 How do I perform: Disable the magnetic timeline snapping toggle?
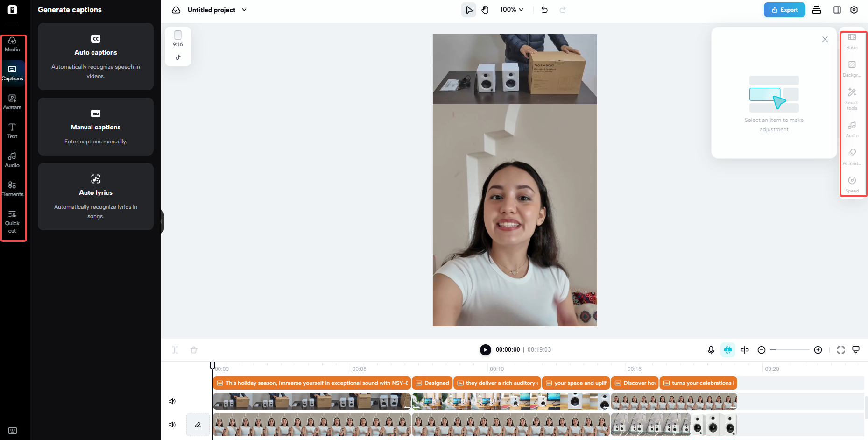[x=727, y=349]
